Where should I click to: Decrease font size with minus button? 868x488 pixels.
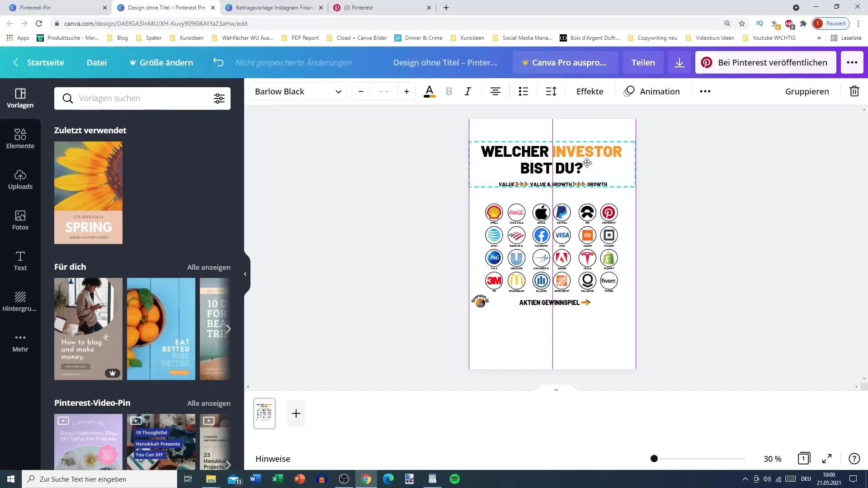tap(361, 92)
